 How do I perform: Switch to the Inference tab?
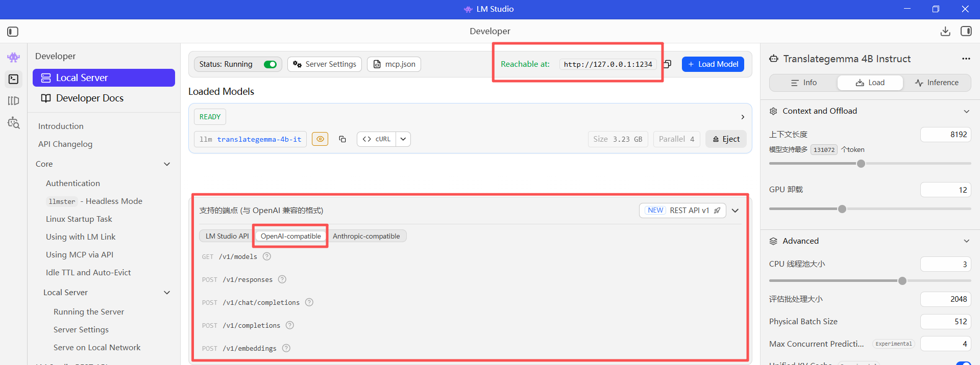click(x=937, y=83)
